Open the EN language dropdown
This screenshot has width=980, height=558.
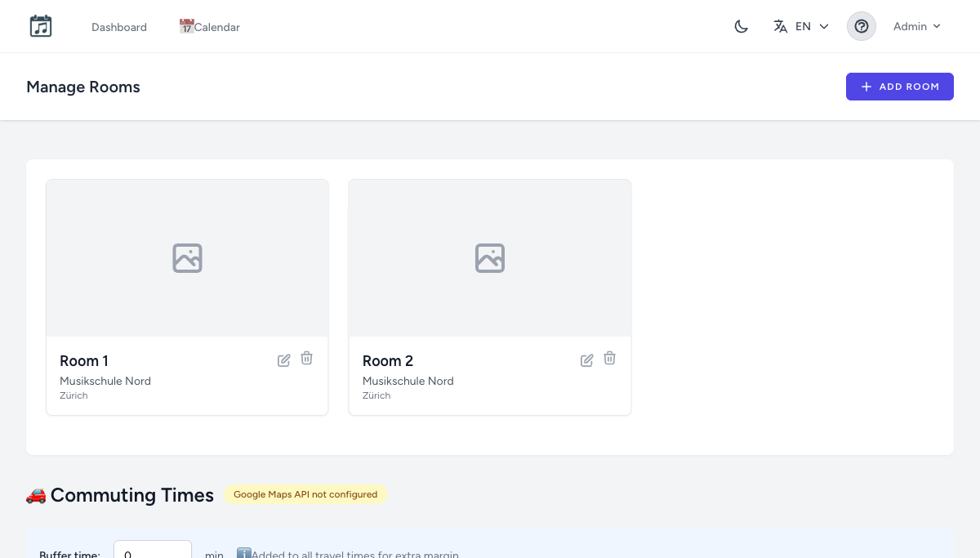[x=801, y=26]
